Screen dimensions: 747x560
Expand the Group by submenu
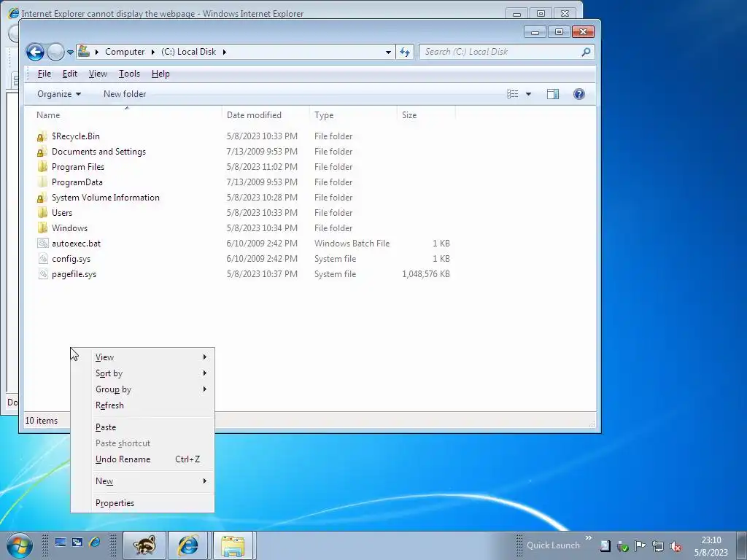142,389
